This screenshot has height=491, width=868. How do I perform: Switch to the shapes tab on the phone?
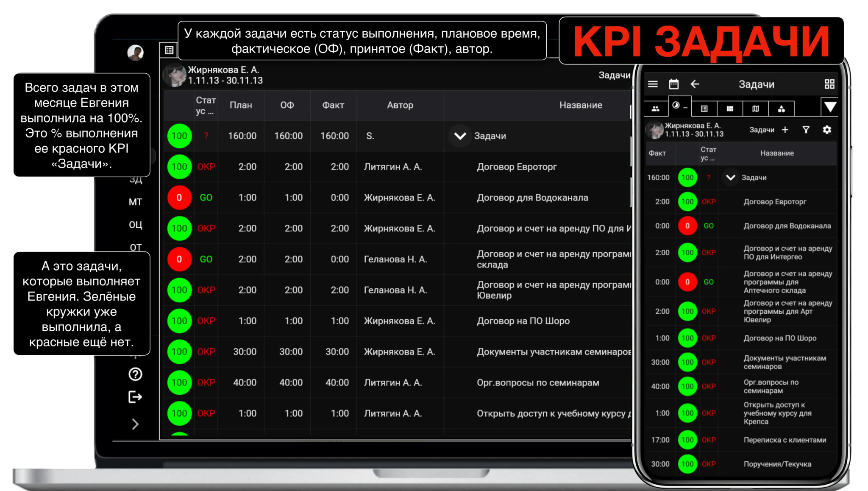coord(782,109)
